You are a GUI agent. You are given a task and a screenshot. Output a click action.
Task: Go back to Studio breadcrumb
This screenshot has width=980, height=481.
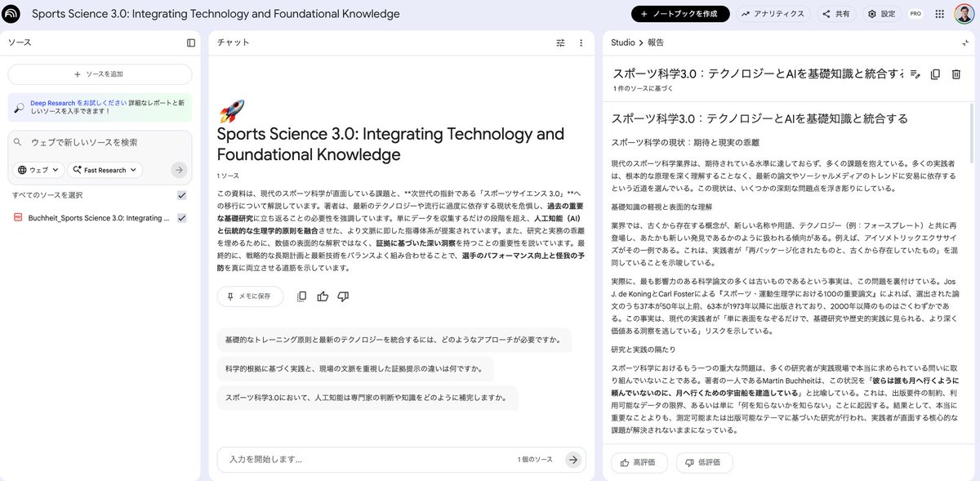623,42
